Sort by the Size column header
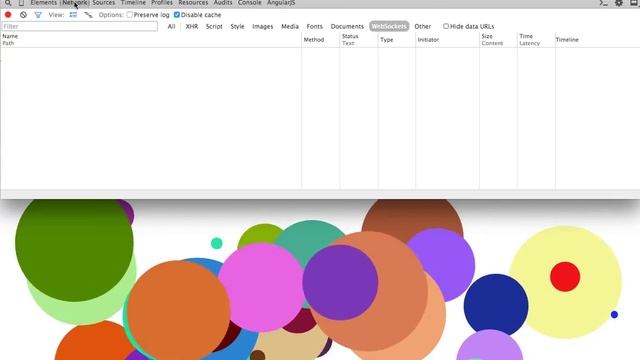Viewport: 640px width, 360px height. tap(498, 40)
